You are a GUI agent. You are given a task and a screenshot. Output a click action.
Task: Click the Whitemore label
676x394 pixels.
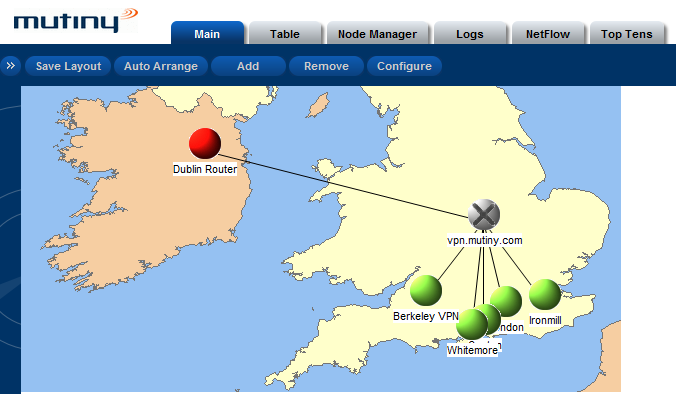click(472, 350)
